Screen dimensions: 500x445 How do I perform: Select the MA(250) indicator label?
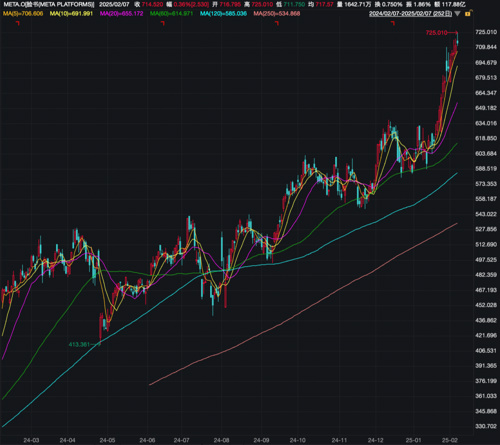(277, 14)
